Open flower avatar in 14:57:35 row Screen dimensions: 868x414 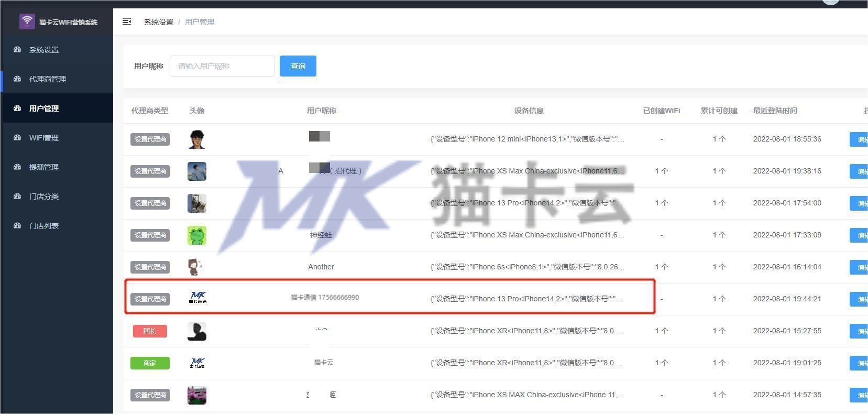click(x=197, y=395)
